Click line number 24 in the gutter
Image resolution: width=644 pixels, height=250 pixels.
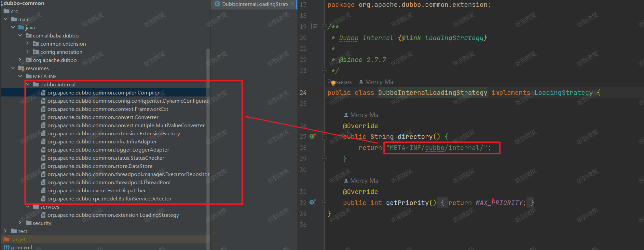coord(303,93)
